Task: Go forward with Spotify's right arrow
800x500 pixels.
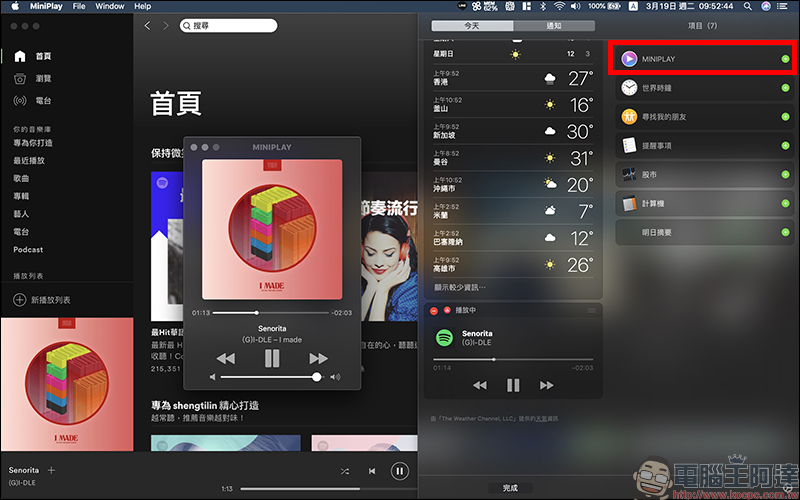Action: 166,26
